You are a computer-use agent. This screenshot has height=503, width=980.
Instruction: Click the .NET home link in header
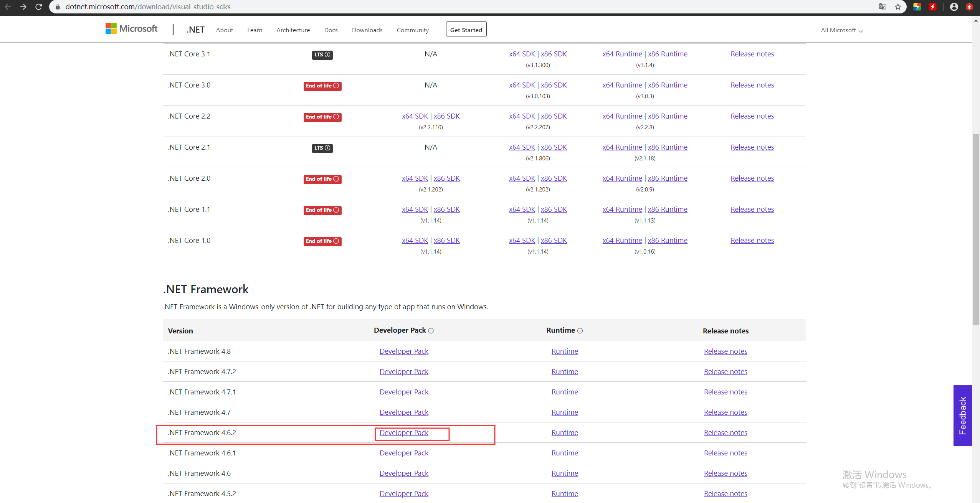point(195,30)
